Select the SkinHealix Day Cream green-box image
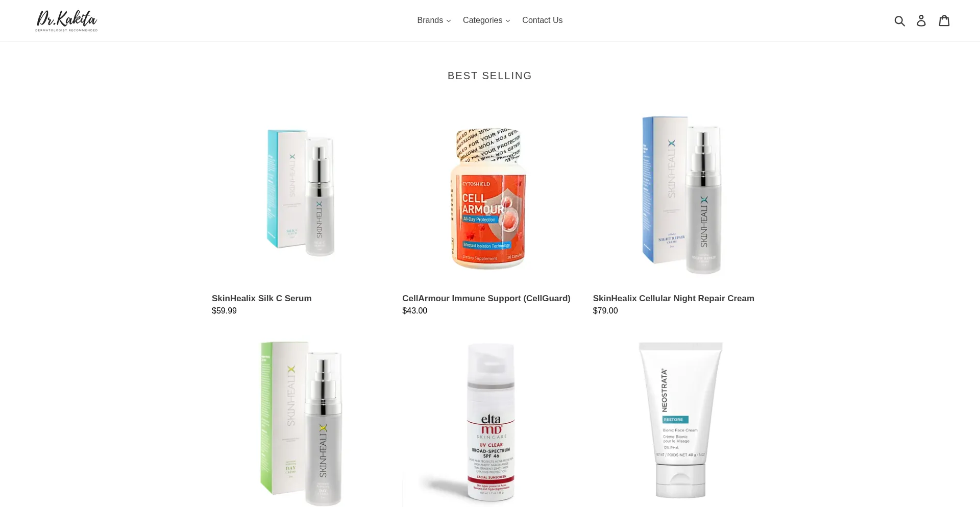980x507 pixels. point(300,424)
